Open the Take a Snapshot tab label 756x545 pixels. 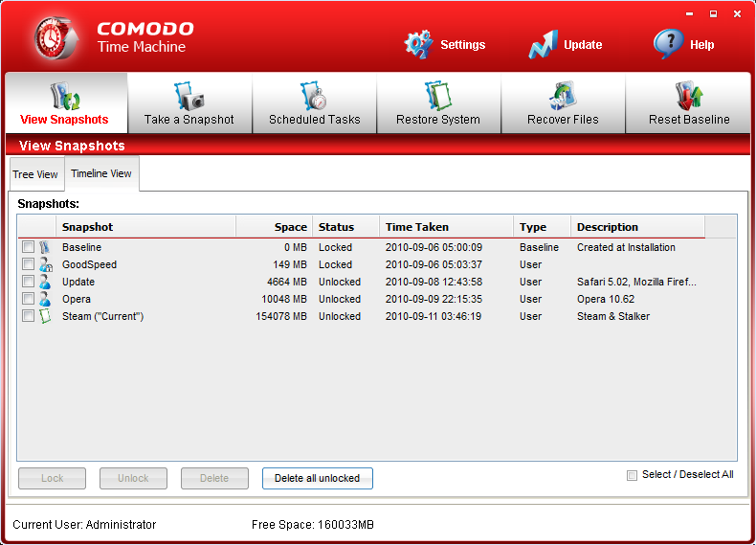pyautogui.click(x=189, y=119)
